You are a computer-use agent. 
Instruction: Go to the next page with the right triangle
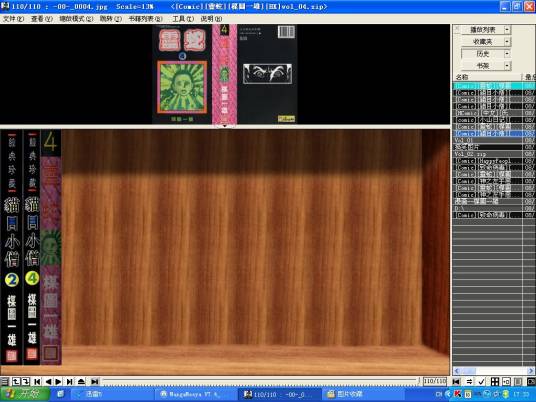coord(58,381)
